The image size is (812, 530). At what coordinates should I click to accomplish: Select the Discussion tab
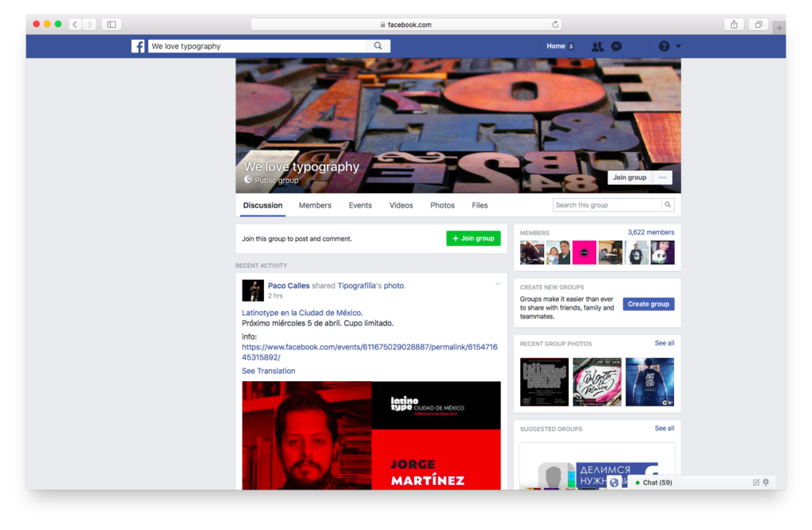coord(262,205)
